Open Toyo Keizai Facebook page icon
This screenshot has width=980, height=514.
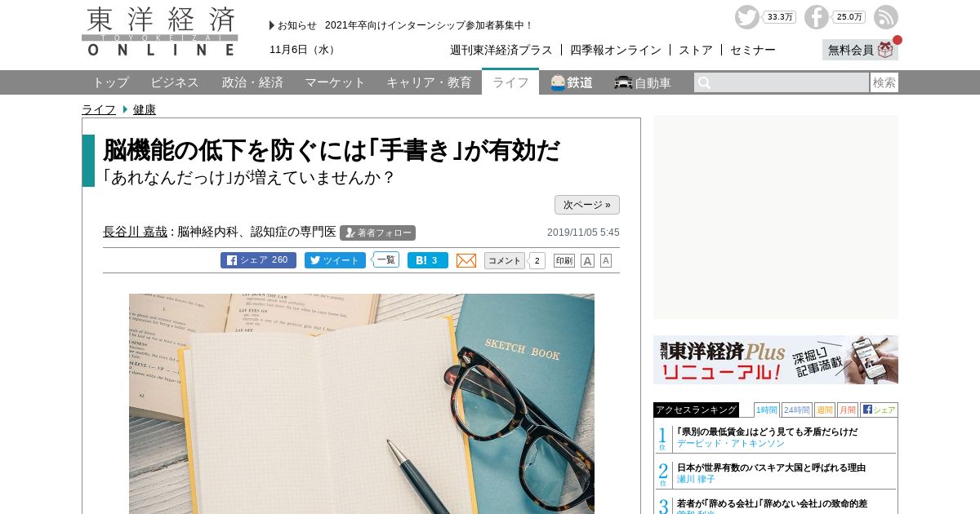[817, 17]
